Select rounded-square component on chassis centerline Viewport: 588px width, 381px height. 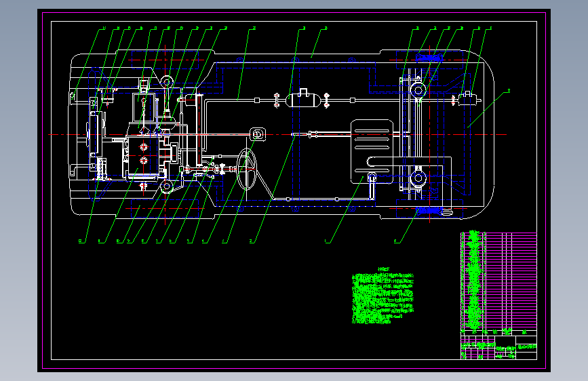tap(258, 134)
